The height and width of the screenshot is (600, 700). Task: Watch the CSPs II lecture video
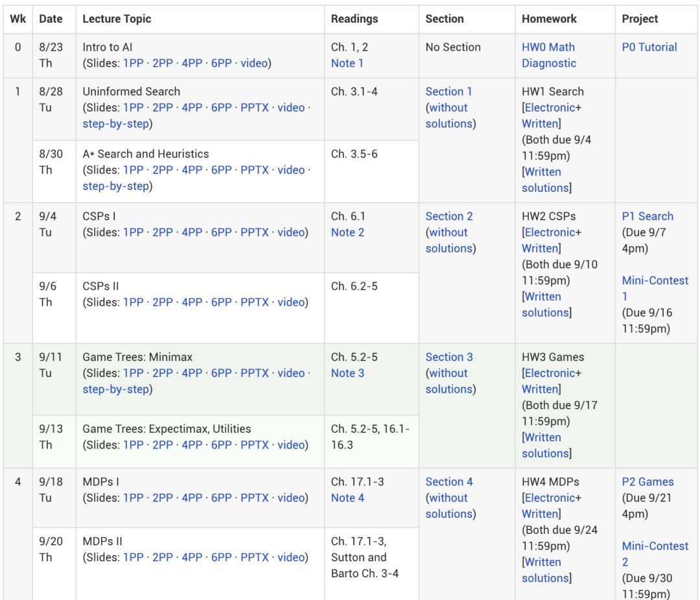(291, 302)
